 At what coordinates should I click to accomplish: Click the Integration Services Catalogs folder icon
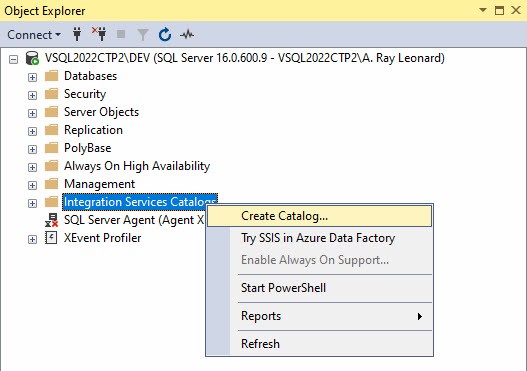coord(51,202)
